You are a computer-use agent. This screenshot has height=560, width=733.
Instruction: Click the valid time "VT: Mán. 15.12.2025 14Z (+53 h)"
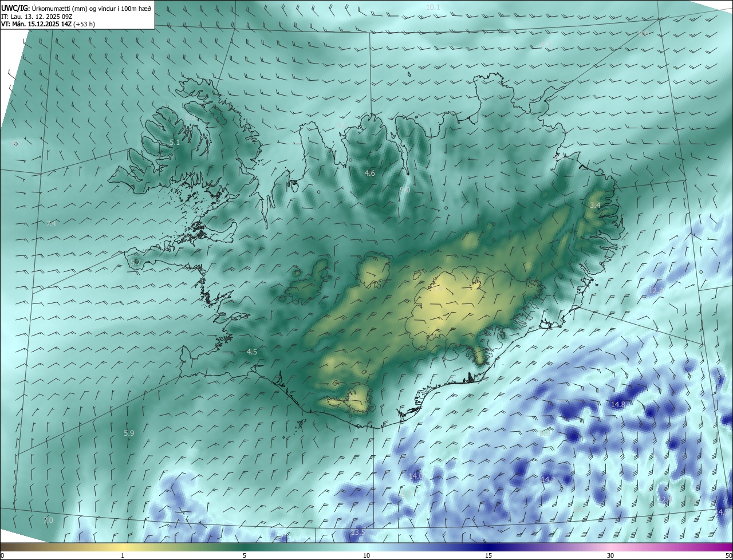pos(48,24)
